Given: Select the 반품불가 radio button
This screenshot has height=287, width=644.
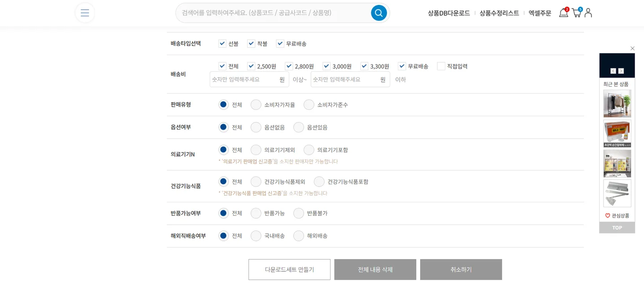Looking at the screenshot, I should 299,213.
